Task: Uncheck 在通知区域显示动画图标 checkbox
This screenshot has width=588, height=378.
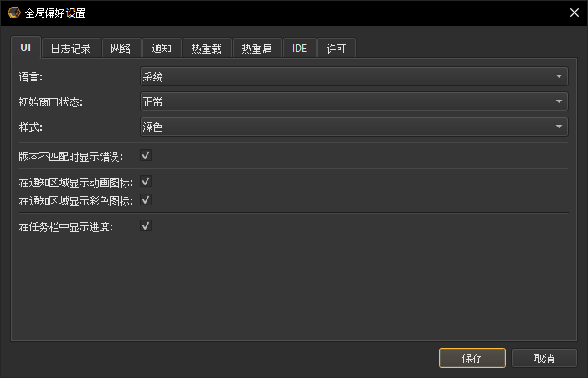Action: coord(146,182)
